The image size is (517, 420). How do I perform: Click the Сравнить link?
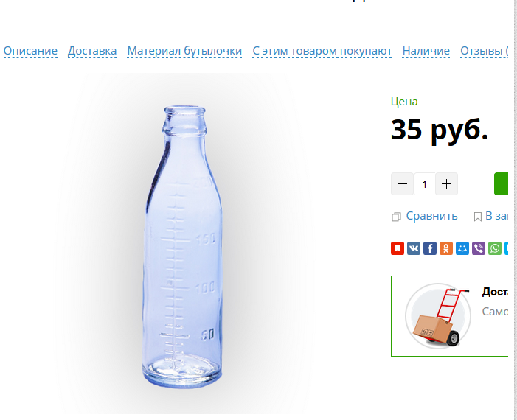(x=431, y=216)
